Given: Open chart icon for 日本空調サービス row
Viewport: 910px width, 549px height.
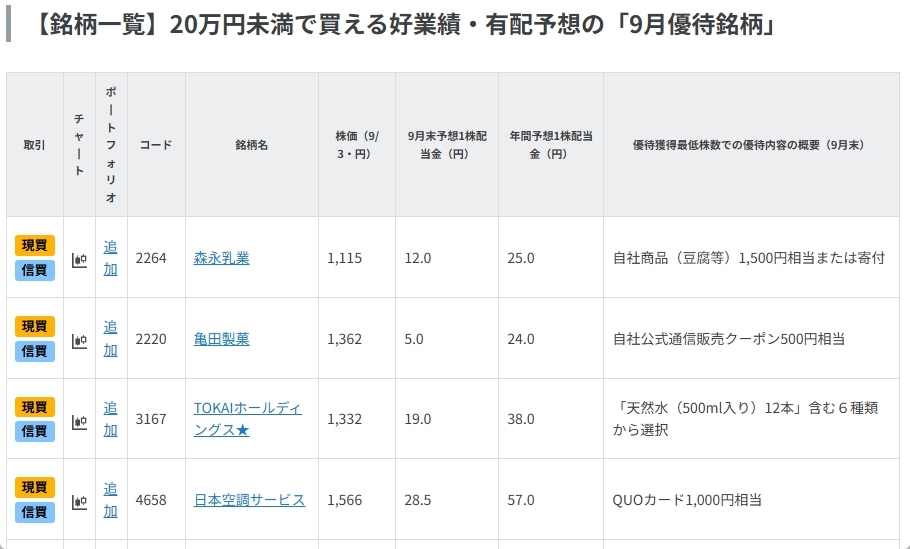Looking at the screenshot, I should (79, 502).
